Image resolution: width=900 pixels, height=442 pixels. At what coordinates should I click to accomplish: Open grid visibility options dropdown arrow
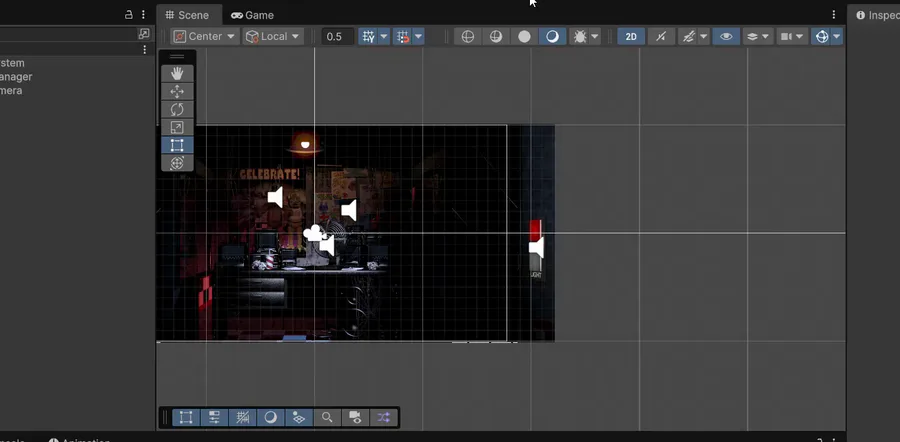coord(384,36)
